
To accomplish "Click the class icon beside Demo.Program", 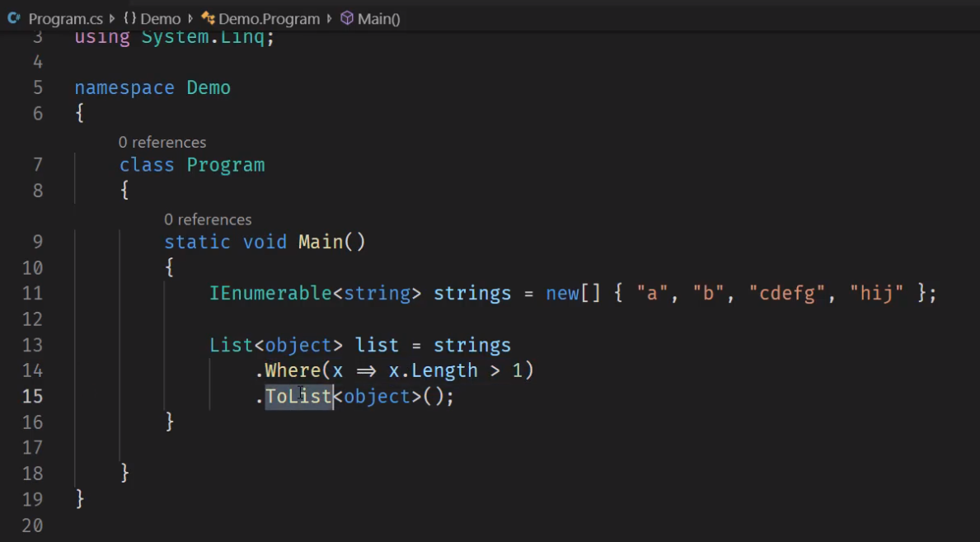I will tap(208, 18).
